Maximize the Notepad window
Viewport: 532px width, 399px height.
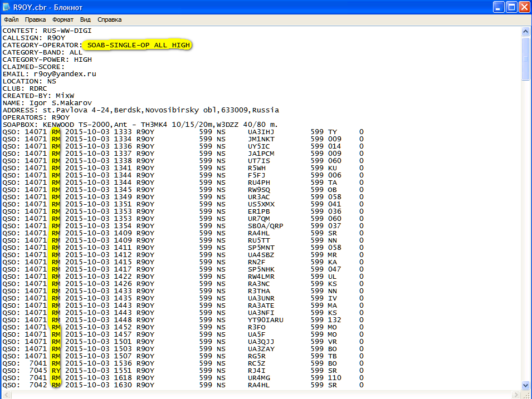(x=511, y=7)
